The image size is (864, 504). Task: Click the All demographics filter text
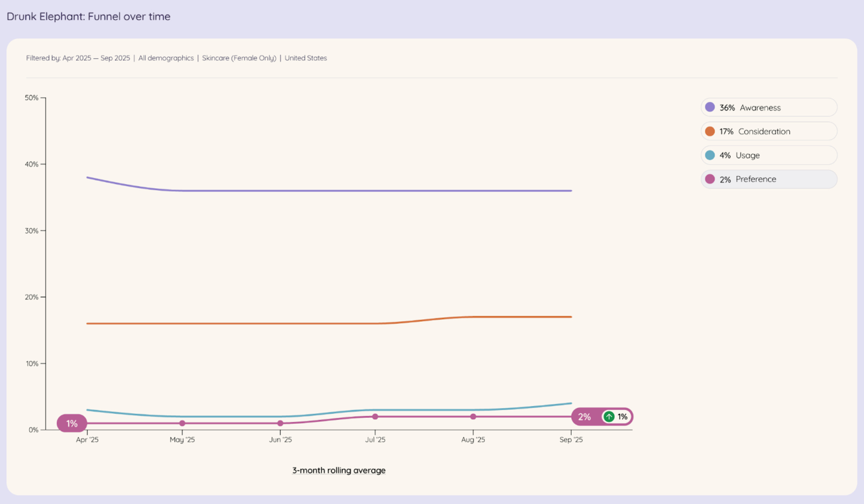click(166, 58)
